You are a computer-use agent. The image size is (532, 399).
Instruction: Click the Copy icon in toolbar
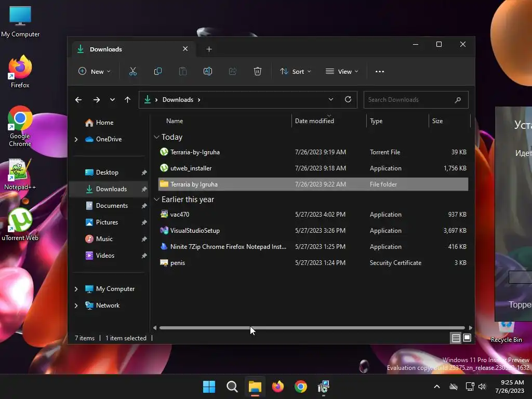(158, 71)
